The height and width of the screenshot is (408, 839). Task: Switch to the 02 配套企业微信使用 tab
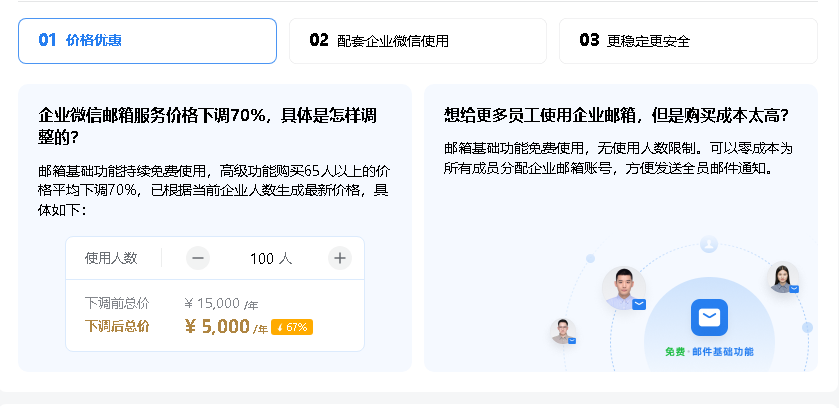(x=417, y=41)
